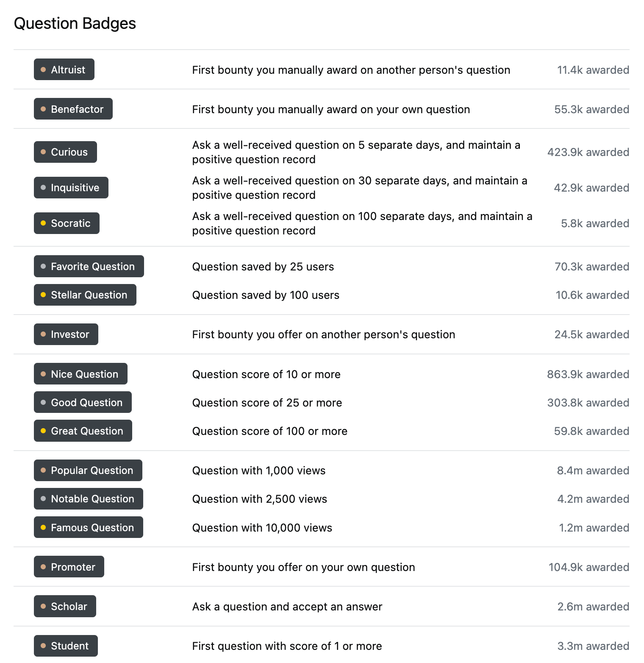
Task: Select the Stellar Question gold badge
Action: tap(85, 295)
